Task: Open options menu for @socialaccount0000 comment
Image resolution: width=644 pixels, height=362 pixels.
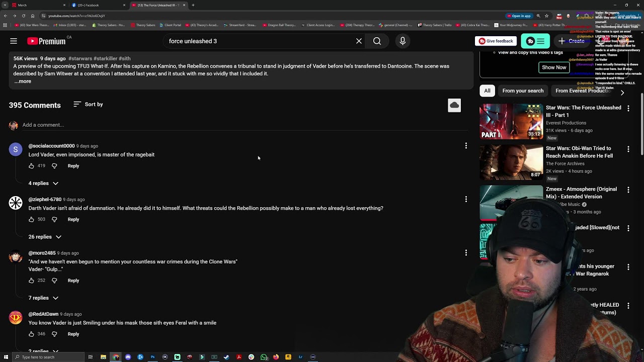Action: click(x=466, y=146)
